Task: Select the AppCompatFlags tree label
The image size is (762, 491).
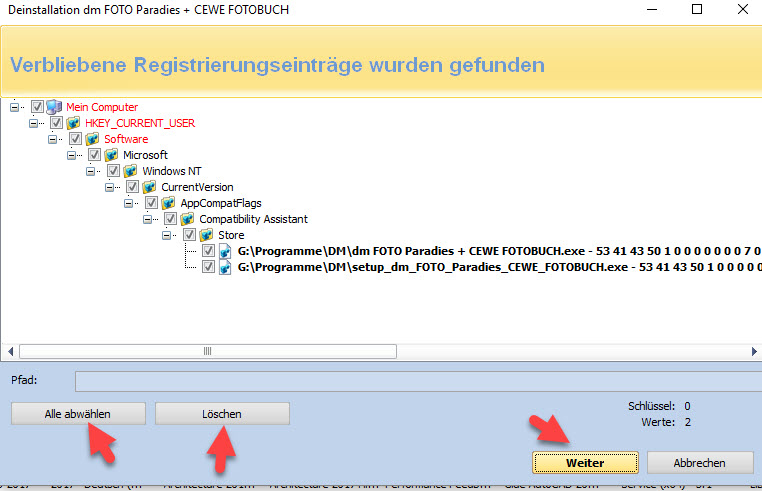Action: coord(221,203)
